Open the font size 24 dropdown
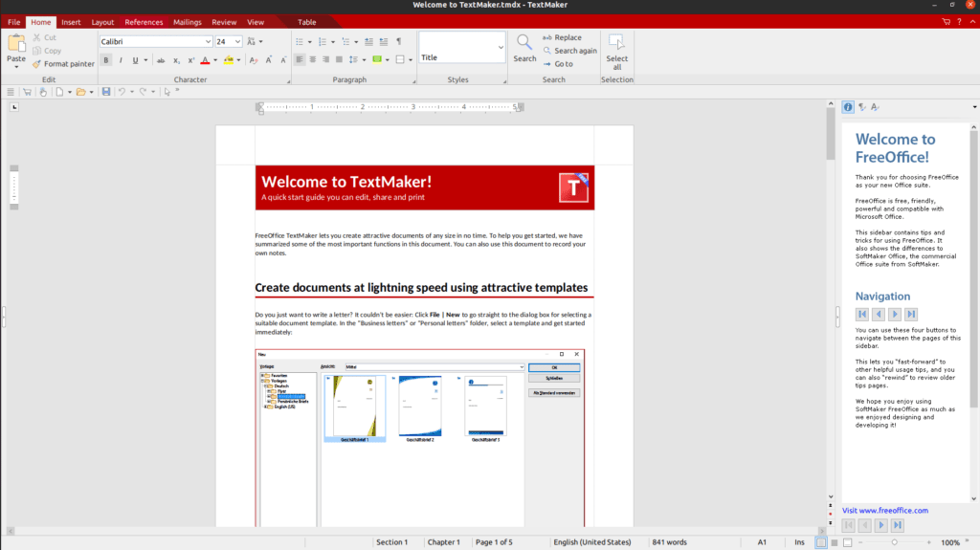Image resolution: width=980 pixels, height=550 pixels. click(237, 42)
